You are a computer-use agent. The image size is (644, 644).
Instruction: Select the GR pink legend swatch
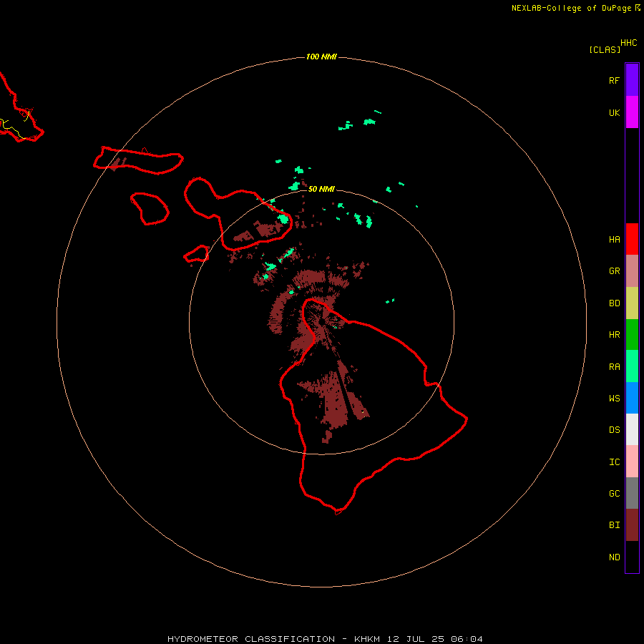click(x=632, y=271)
